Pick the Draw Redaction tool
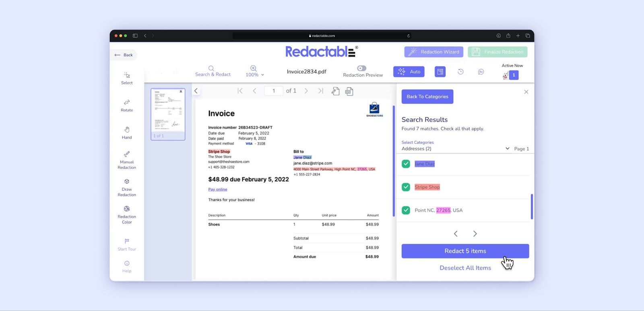This screenshot has height=311, width=644. coord(127,187)
